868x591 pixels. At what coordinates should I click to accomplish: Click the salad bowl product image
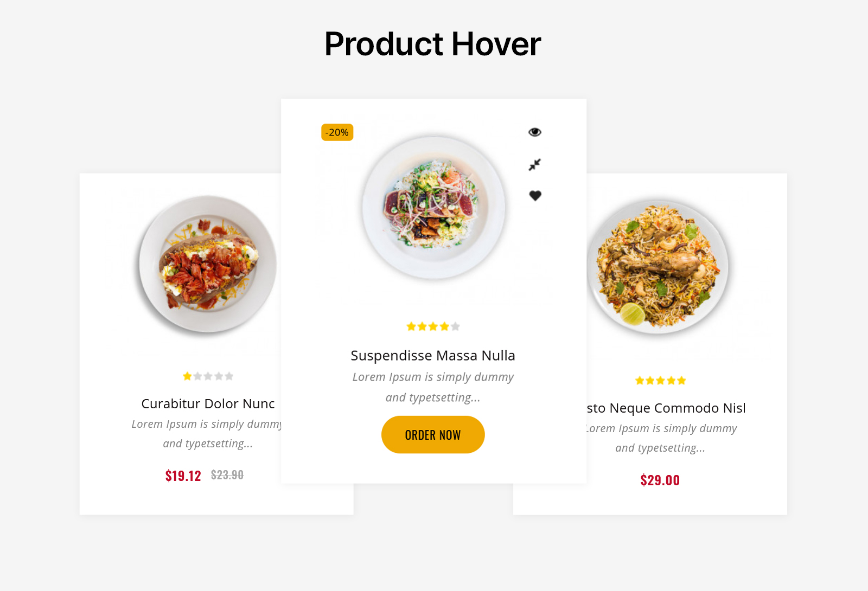pos(433,208)
